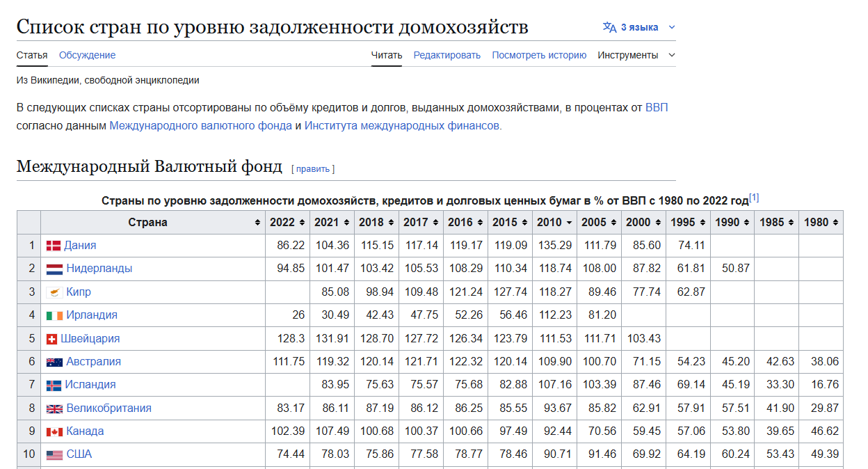The height and width of the screenshot is (469, 868).
Task: Sort table by 2015 column
Action: (x=510, y=223)
